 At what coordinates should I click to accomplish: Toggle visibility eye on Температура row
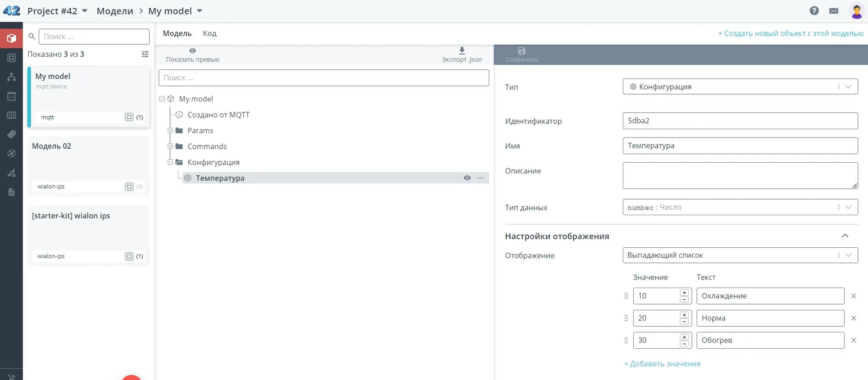pos(467,178)
